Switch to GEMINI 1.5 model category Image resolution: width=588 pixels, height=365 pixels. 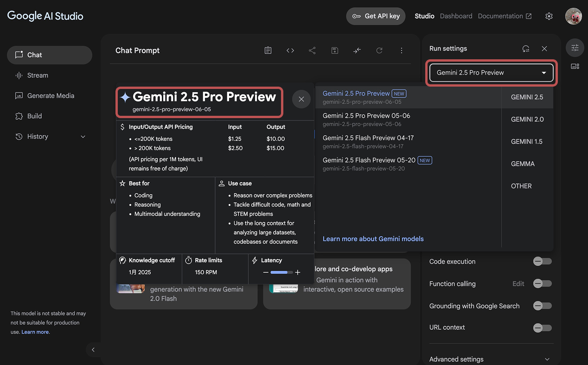click(x=527, y=142)
